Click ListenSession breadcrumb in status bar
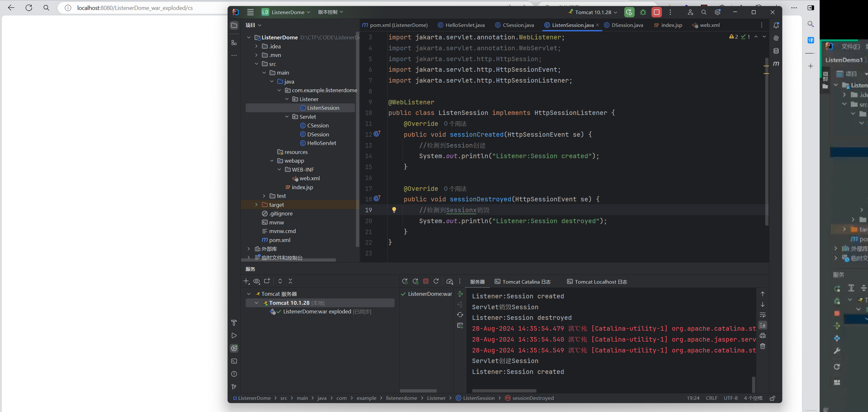The height and width of the screenshot is (412, 868). pyautogui.click(x=478, y=398)
